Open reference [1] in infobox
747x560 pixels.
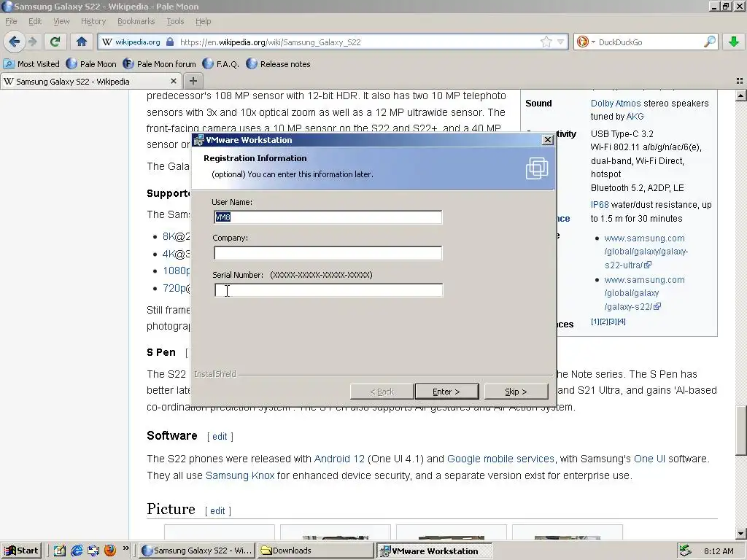595,322
